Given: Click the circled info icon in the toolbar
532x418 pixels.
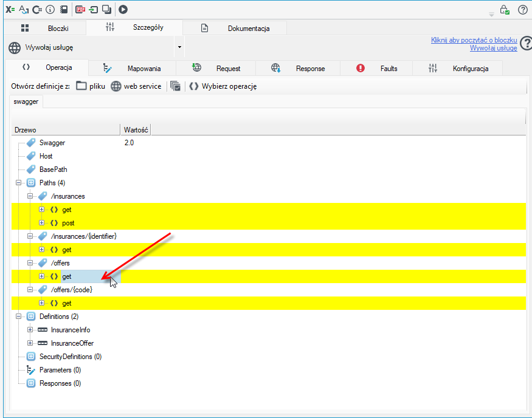Looking at the screenshot, I should coord(50,10).
